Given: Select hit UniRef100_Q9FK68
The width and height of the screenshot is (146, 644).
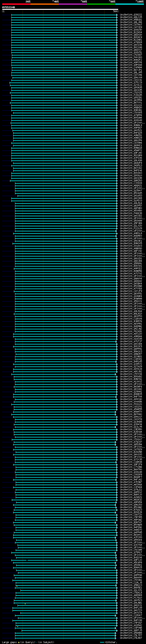Looking at the screenshot, I should click(131, 65).
